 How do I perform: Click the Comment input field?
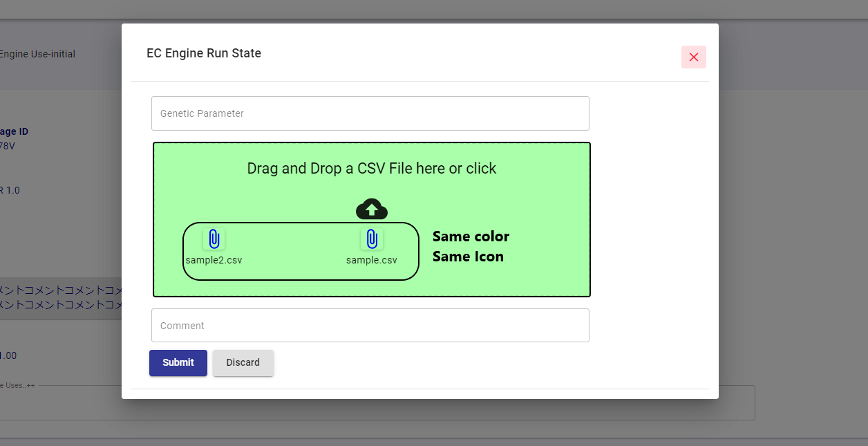pyautogui.click(x=370, y=325)
